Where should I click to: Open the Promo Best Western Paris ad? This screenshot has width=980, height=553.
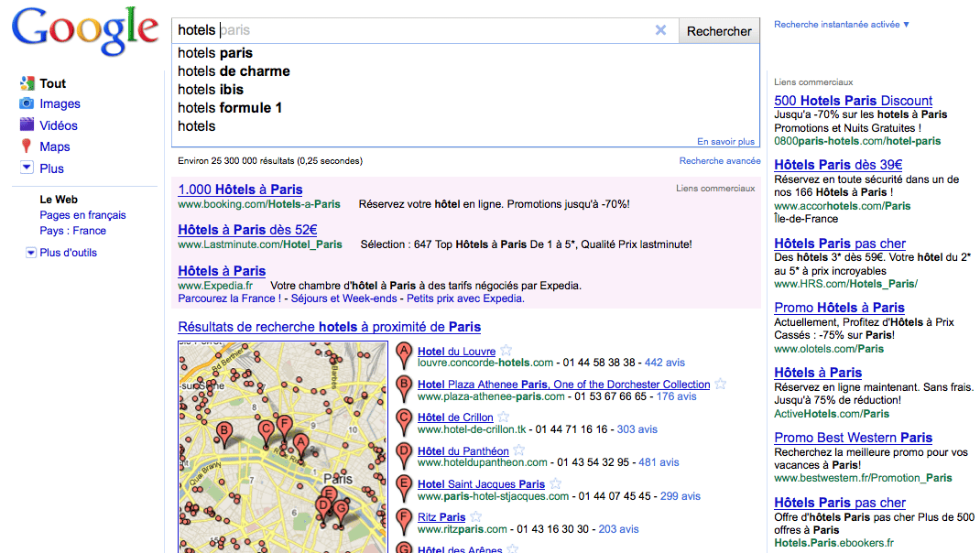click(853, 438)
